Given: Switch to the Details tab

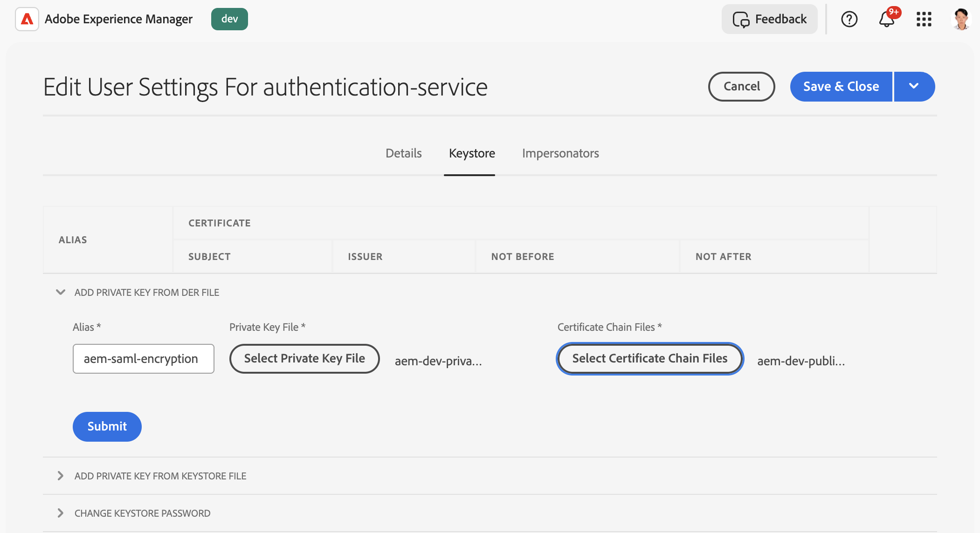Looking at the screenshot, I should point(403,153).
